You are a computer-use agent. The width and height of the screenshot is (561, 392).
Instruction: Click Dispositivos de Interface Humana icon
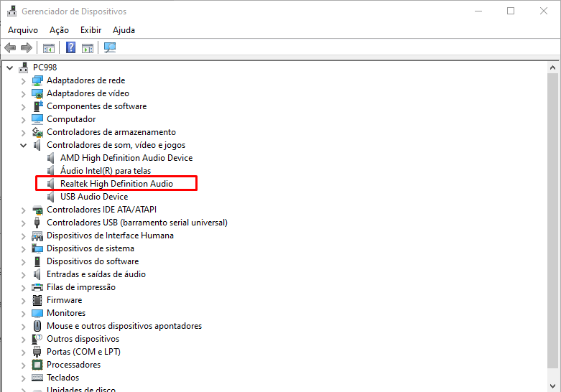pos(37,235)
